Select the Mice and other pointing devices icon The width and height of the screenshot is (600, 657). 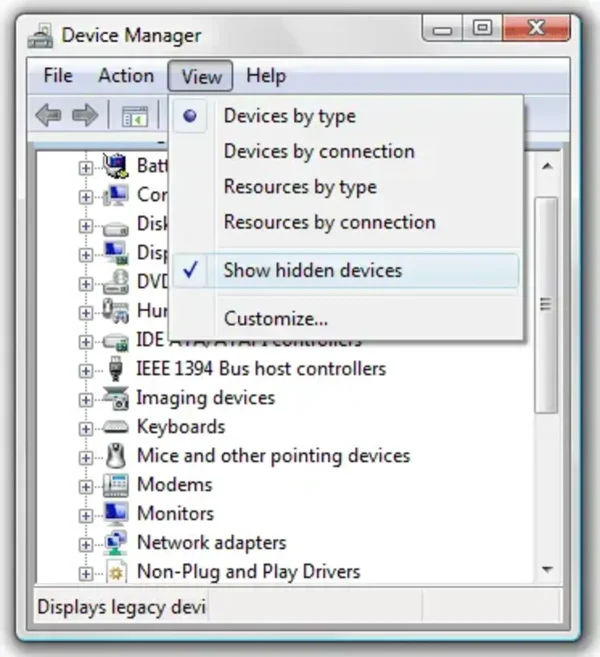pos(116,456)
